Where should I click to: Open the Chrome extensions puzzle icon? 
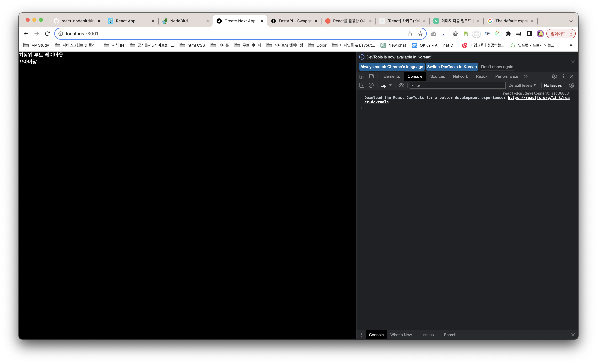click(x=508, y=34)
